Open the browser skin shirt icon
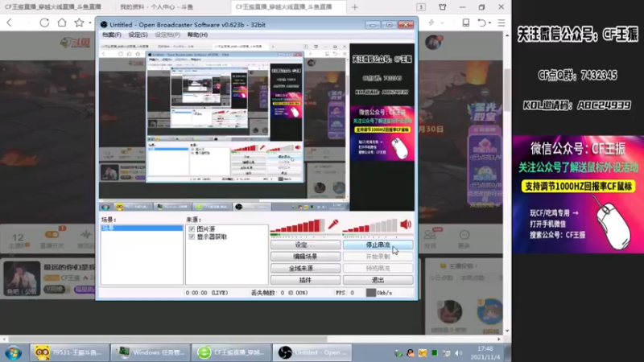Screen dimensions: 644x362 442,7
